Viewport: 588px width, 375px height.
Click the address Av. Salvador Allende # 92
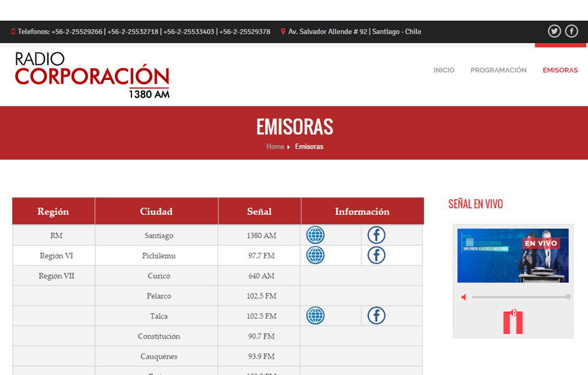tap(327, 31)
